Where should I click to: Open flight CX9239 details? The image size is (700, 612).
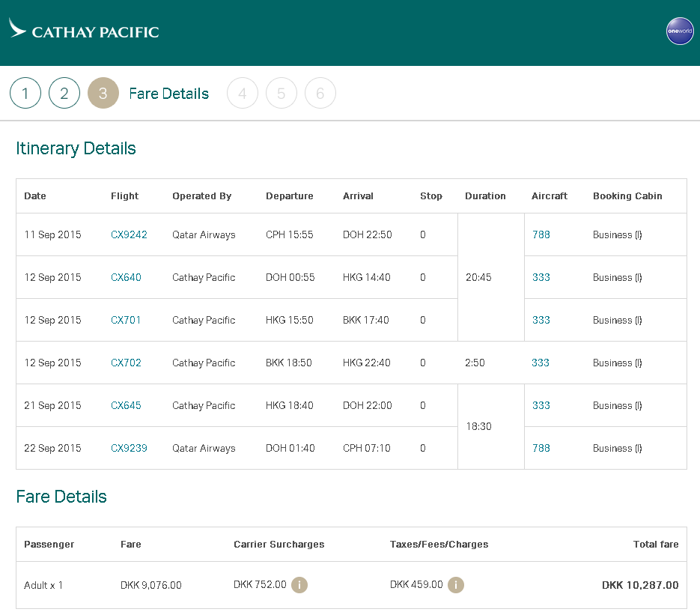(x=129, y=448)
